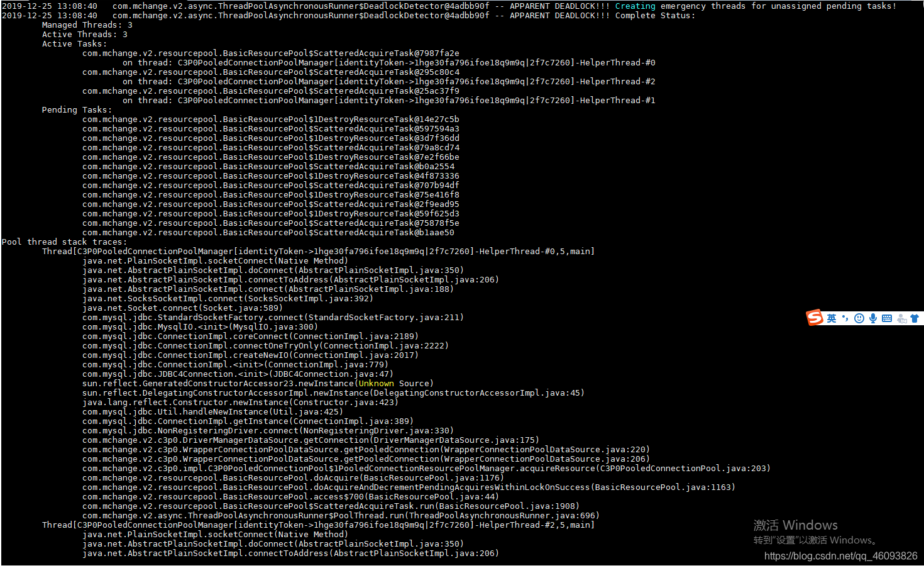This screenshot has width=924, height=568.
Task: Toggle the punctuation mode in the Sogou bar
Action: tap(845, 318)
